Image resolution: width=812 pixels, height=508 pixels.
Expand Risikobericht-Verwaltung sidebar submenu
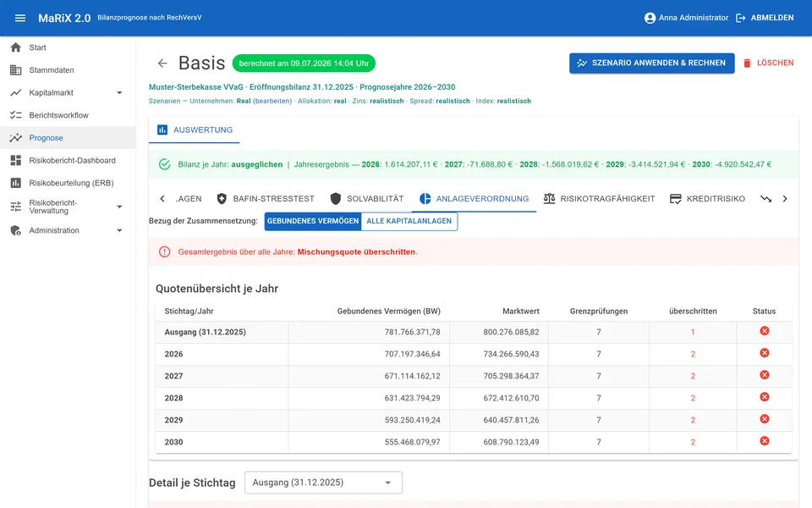point(119,207)
